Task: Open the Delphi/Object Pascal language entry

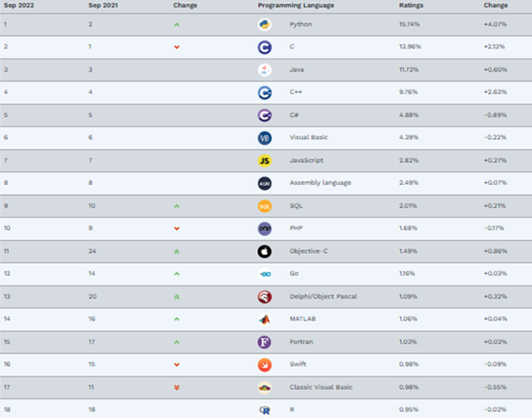Action: (323, 296)
